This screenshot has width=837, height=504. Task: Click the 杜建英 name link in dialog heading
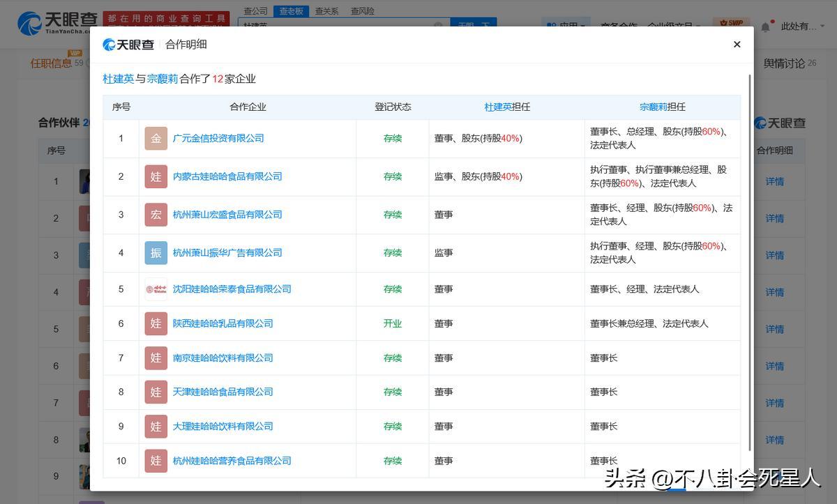pos(118,79)
